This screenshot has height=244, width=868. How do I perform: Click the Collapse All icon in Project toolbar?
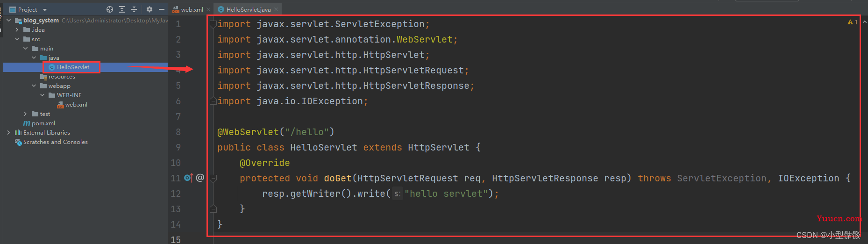click(134, 9)
